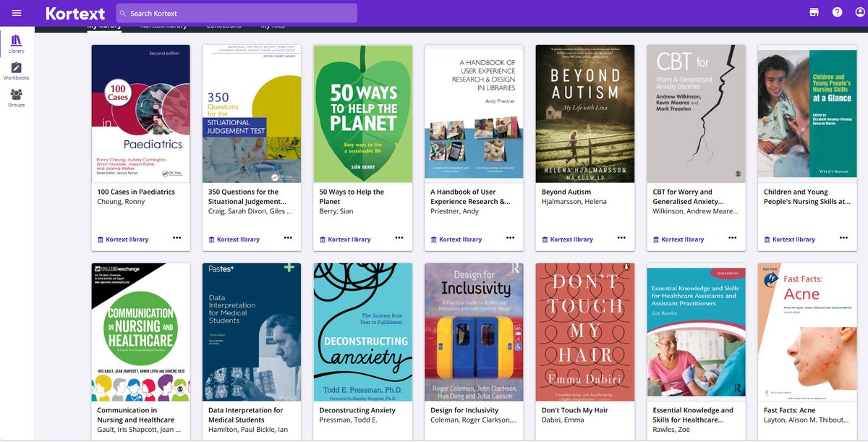
Task: Click the author text 'Pressman, Todd E.'
Action: tap(349, 420)
